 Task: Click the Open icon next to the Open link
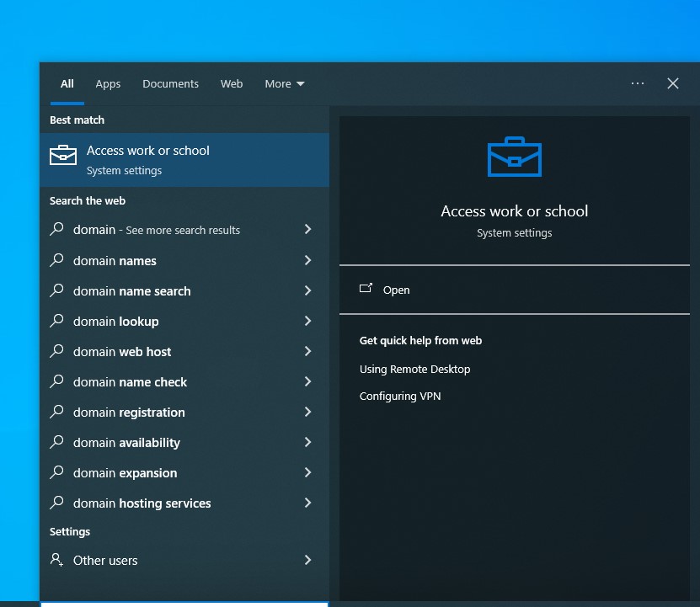(366, 289)
